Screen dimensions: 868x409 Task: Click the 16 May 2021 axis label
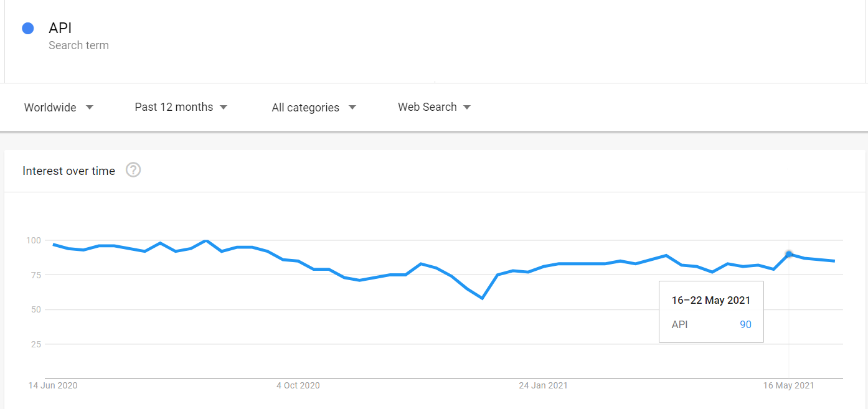[789, 386]
